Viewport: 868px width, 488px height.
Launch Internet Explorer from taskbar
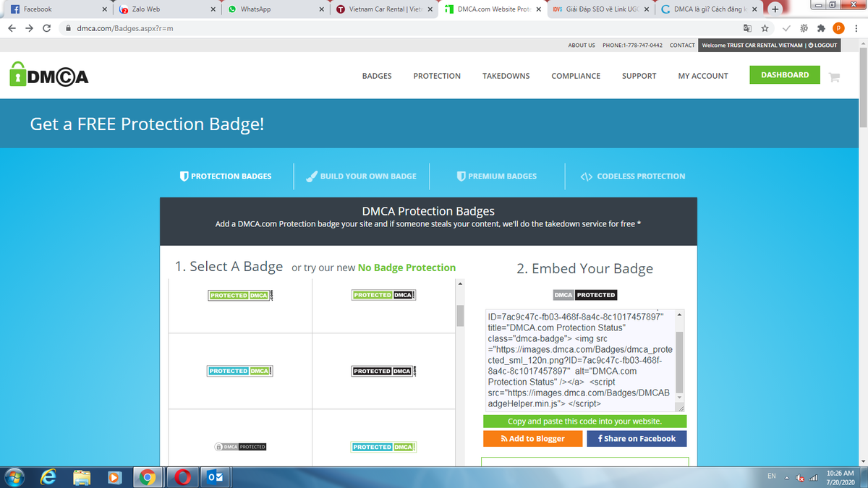[x=49, y=477]
